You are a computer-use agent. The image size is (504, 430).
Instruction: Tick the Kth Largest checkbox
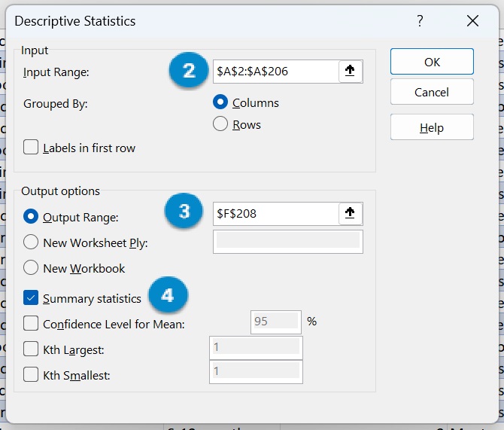[x=31, y=349]
